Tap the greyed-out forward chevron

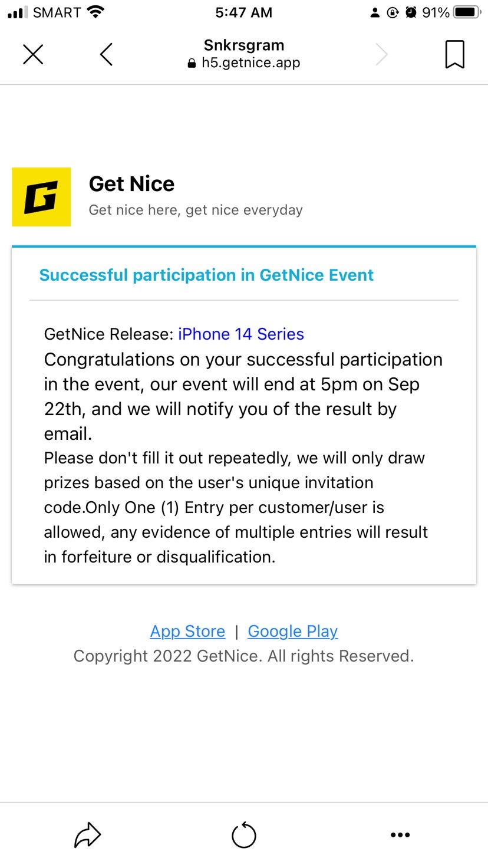[x=382, y=54]
